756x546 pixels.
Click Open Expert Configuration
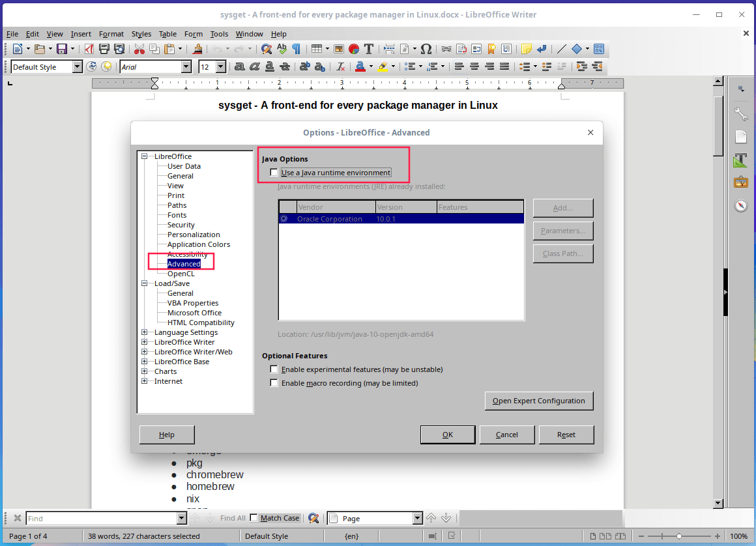point(539,401)
